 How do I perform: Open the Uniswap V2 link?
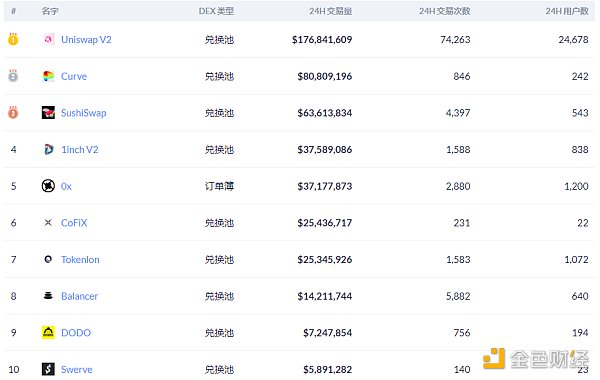(86, 40)
